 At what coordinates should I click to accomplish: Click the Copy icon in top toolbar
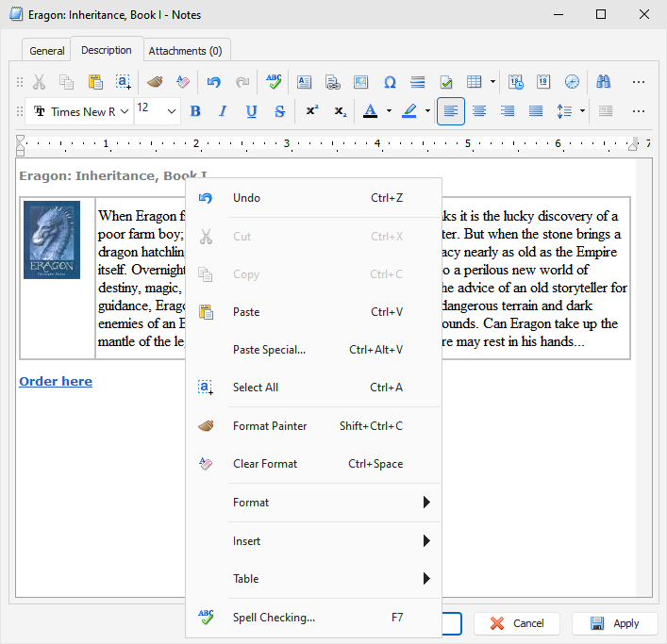[66, 82]
